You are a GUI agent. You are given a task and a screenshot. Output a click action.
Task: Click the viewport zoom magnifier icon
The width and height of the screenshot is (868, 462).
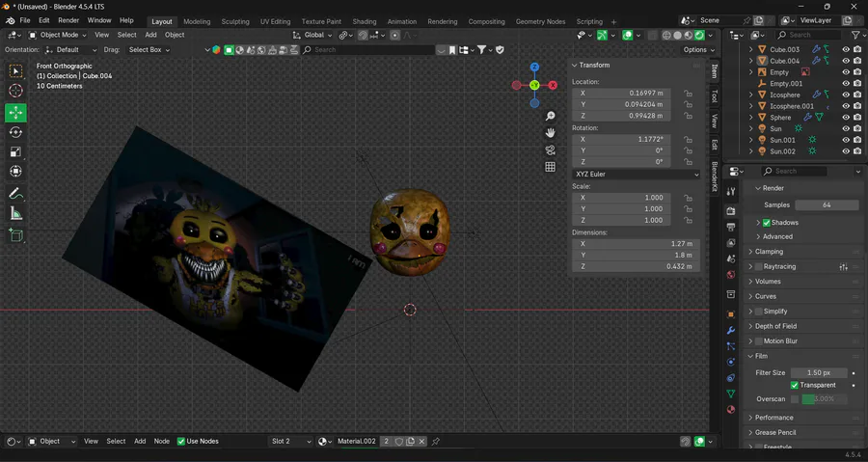(551, 116)
